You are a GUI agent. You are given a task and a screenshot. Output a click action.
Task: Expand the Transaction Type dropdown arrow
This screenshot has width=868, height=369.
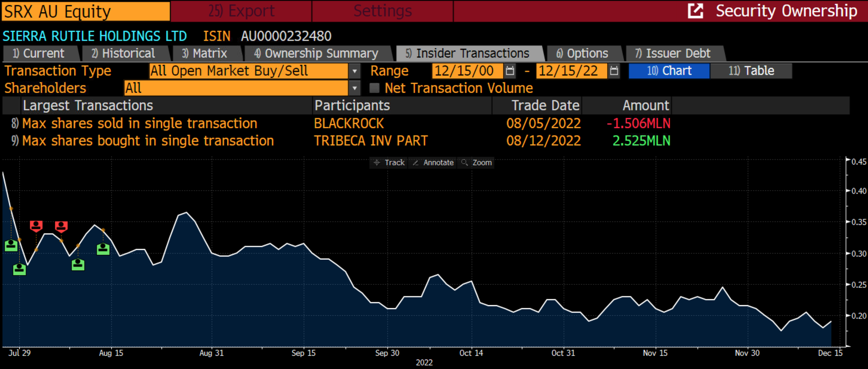(x=355, y=71)
